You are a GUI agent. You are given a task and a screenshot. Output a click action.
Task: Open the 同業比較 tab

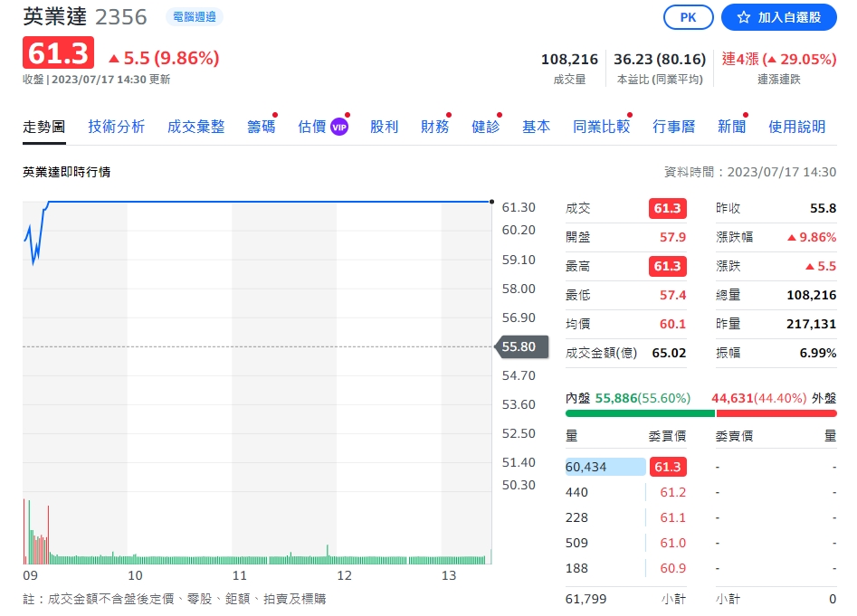pos(601,127)
